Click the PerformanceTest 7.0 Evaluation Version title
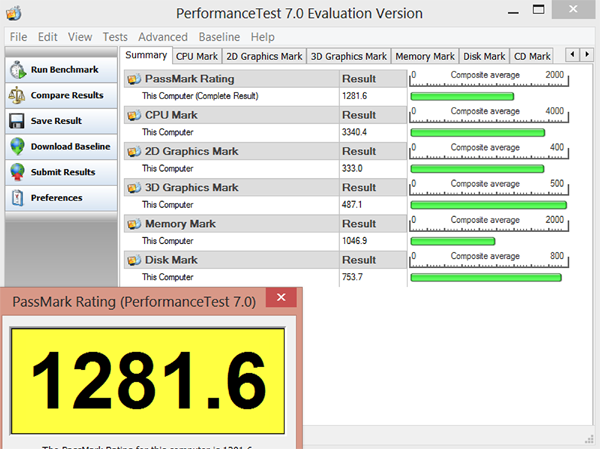Viewport: 600px width, 449px height. point(299,14)
